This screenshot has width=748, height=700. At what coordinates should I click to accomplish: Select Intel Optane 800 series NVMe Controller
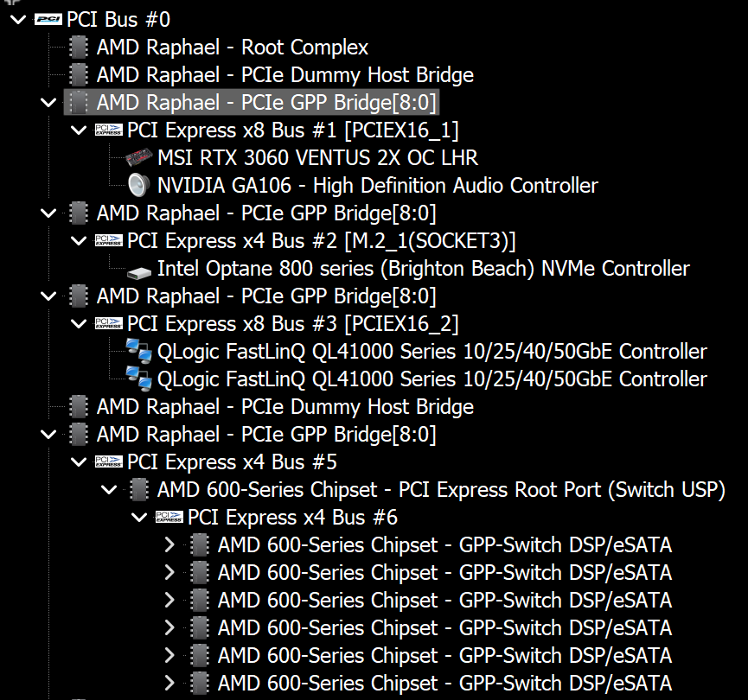[423, 269]
